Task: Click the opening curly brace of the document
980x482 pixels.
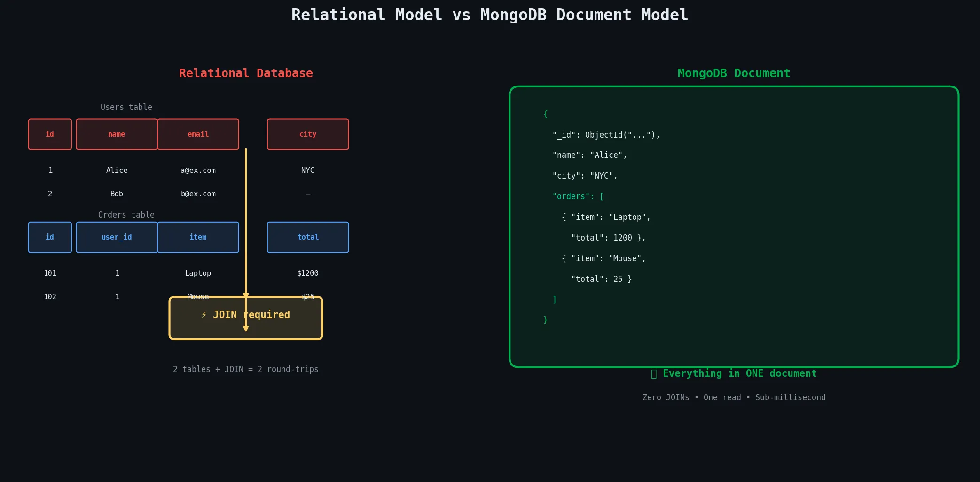Action: click(x=545, y=114)
